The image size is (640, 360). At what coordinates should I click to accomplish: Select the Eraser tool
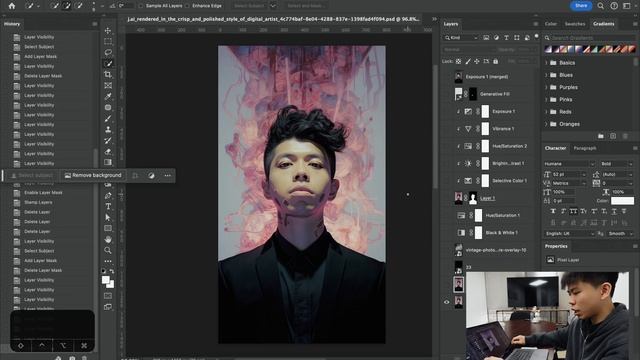coord(108,152)
